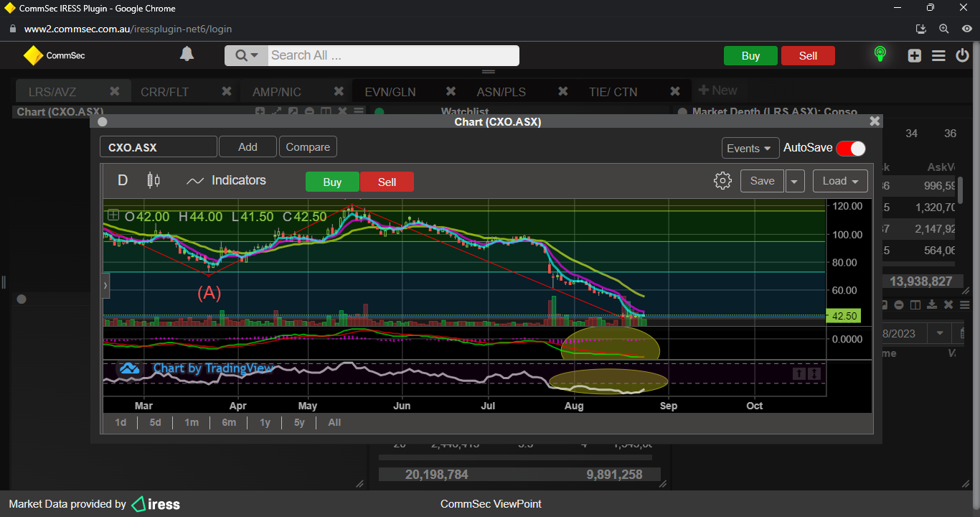Click the chart toolbar Sell button
Viewport: 980px width, 517px height.
click(387, 182)
